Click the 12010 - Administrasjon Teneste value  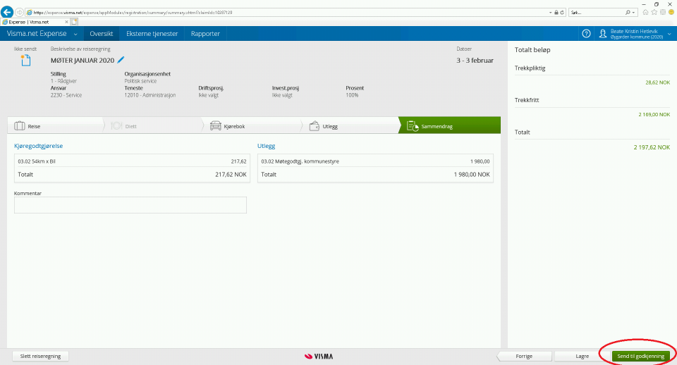coord(150,95)
